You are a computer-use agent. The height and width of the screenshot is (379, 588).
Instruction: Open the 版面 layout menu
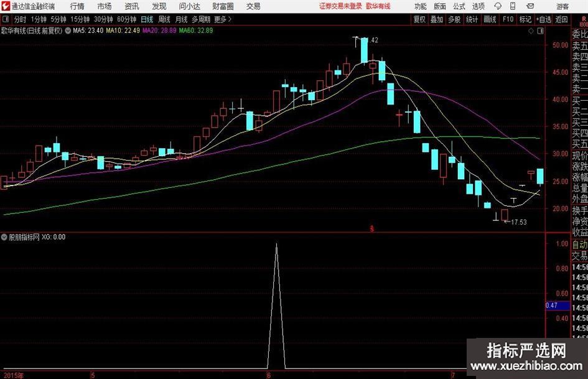click(x=440, y=6)
